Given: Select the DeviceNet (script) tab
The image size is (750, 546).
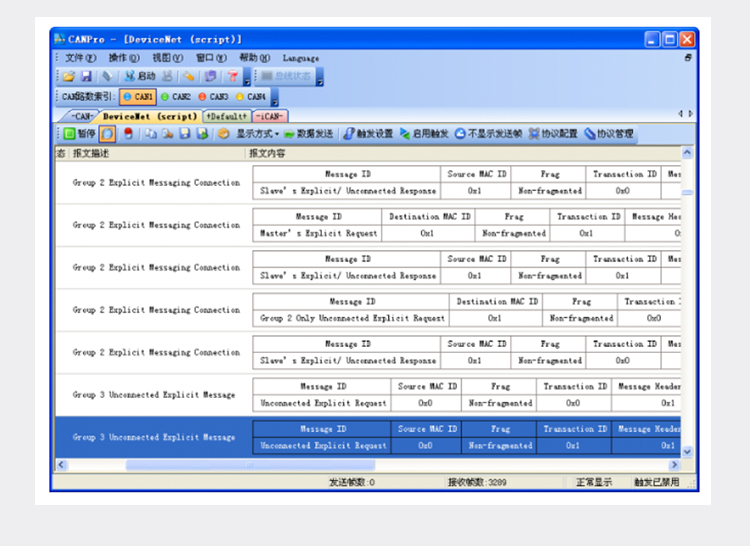Looking at the screenshot, I should coord(150,116).
